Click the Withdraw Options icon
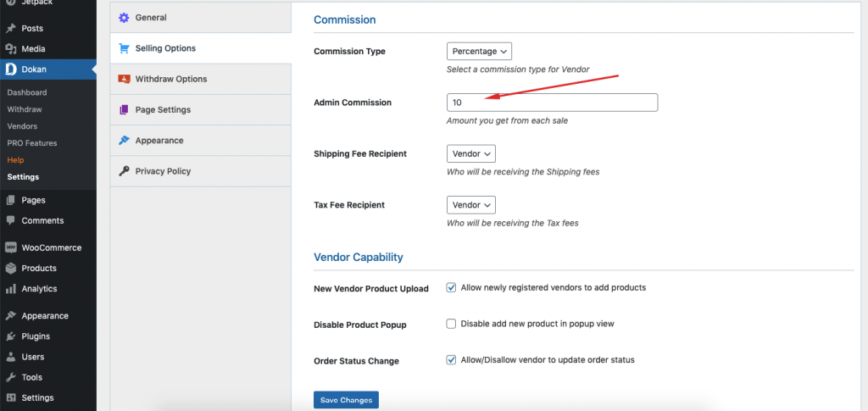The image size is (868, 411). [x=124, y=79]
